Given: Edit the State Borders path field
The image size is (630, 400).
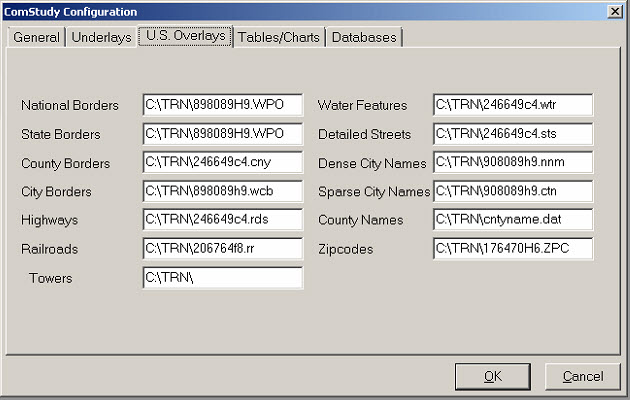Looking at the screenshot, I should pos(223,134).
